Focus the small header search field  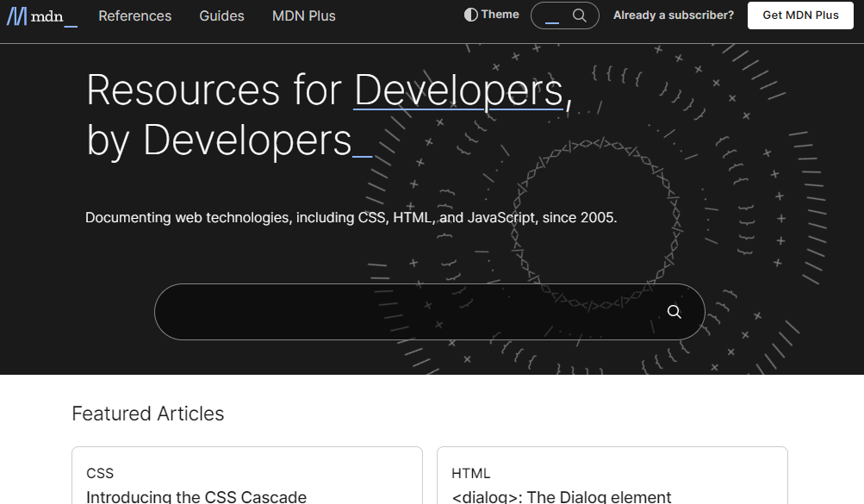(x=565, y=16)
